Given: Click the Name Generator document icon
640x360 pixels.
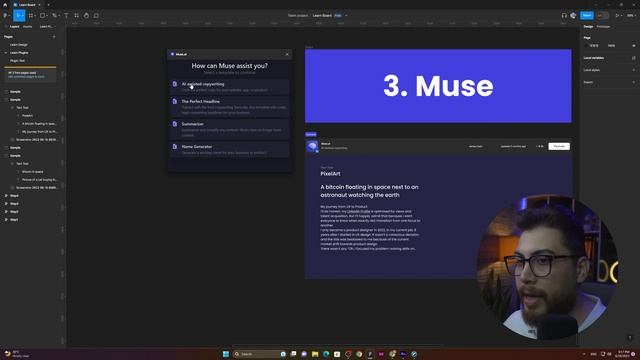Looking at the screenshot, I should click(x=175, y=147).
